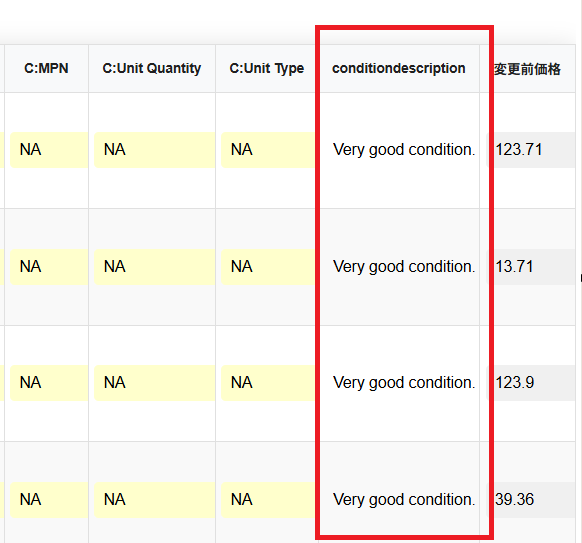Image resolution: width=582 pixels, height=543 pixels.
Task: Click the 変更前価格 column header
Action: (x=527, y=69)
